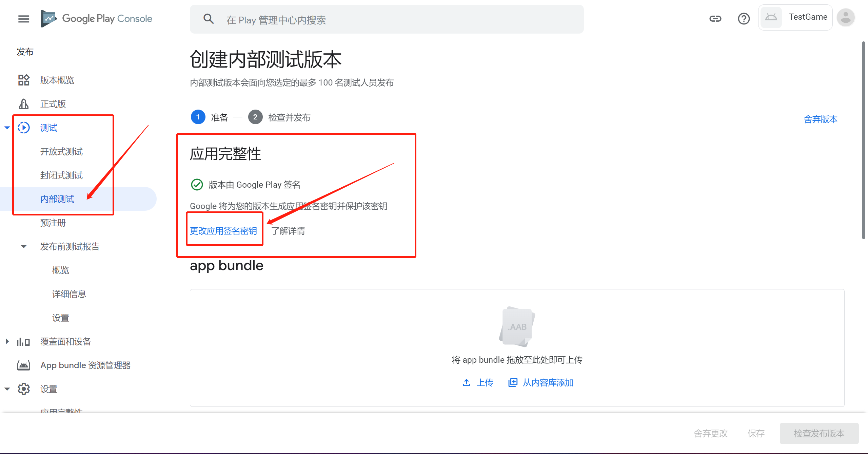Click the 创建内部测试版本 page title
Viewport: 868px width, 454px height.
265,59
